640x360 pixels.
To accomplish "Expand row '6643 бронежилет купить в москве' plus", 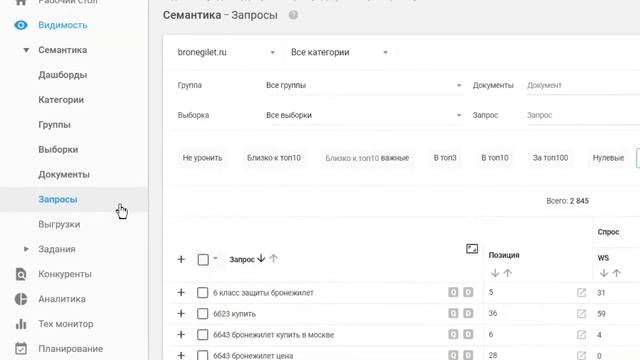I will (181, 334).
